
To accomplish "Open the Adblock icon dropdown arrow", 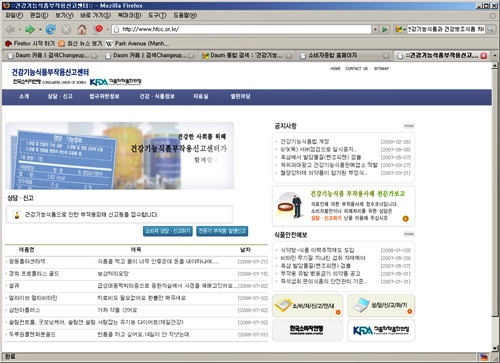I will pos(107,29).
